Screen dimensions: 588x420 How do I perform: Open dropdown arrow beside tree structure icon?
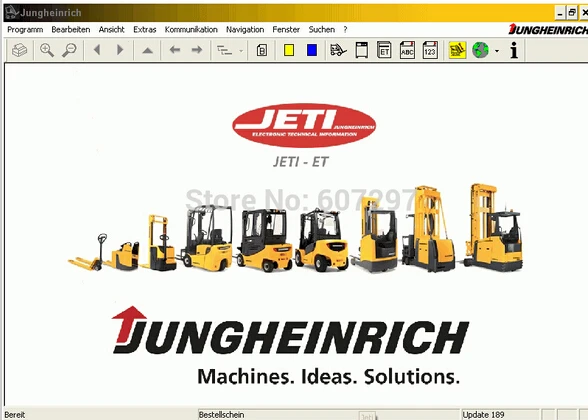click(241, 51)
